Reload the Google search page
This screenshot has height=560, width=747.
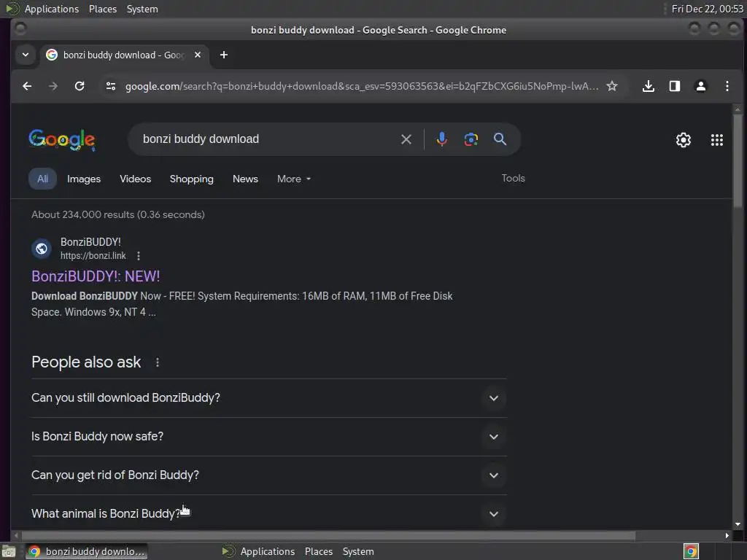point(80,86)
